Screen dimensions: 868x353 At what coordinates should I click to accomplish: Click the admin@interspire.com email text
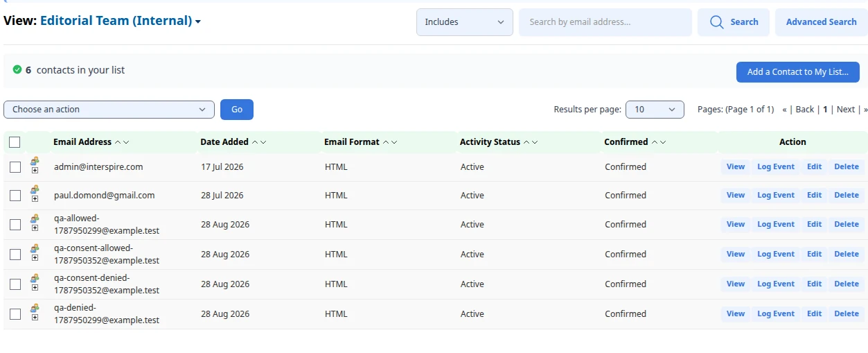click(98, 167)
